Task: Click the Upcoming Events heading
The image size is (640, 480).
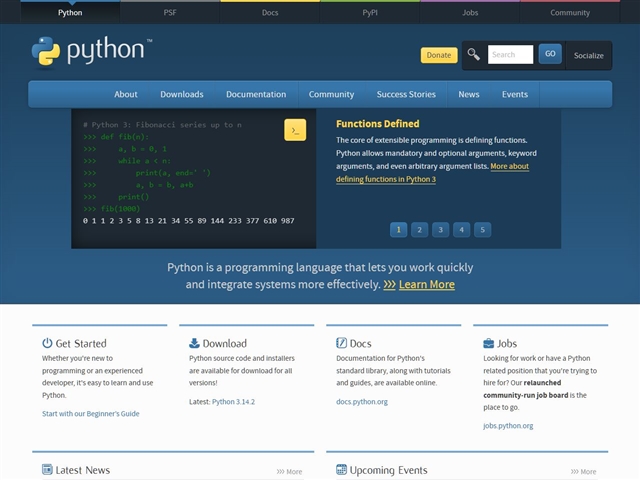Action: [x=389, y=470]
